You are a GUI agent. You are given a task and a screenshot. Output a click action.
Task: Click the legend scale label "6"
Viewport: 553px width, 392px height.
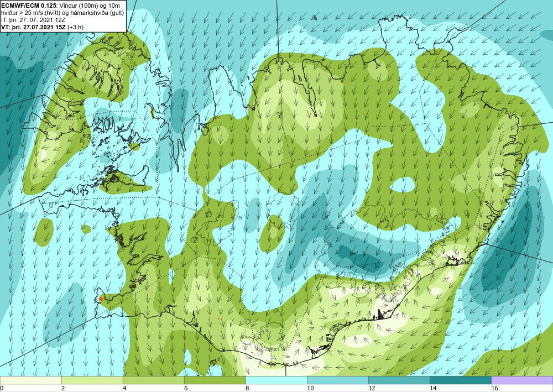point(186,388)
